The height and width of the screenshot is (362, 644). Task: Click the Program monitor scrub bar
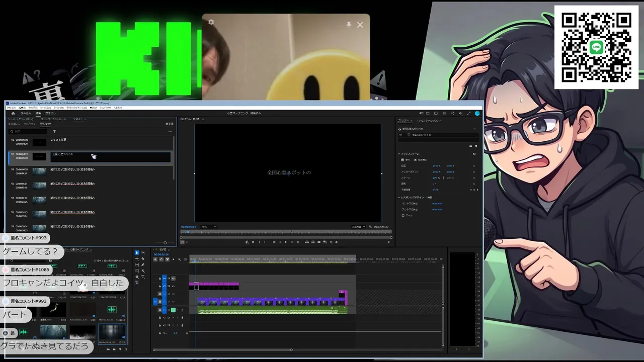[x=286, y=232]
